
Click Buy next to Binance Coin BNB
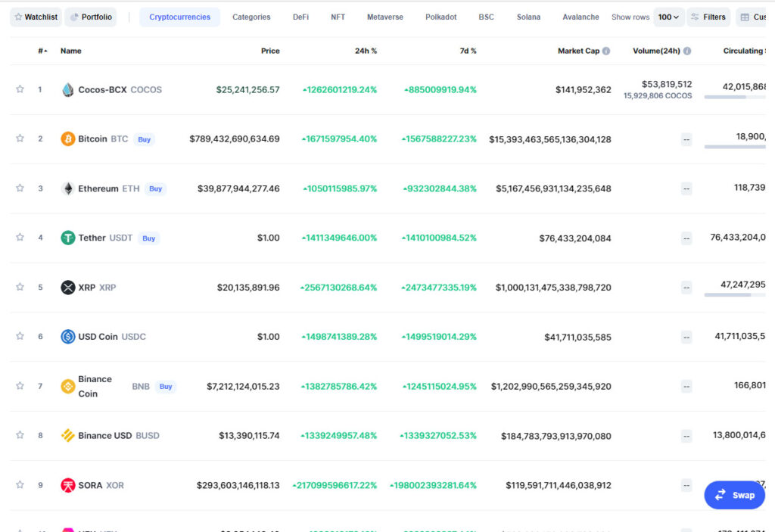click(x=166, y=386)
